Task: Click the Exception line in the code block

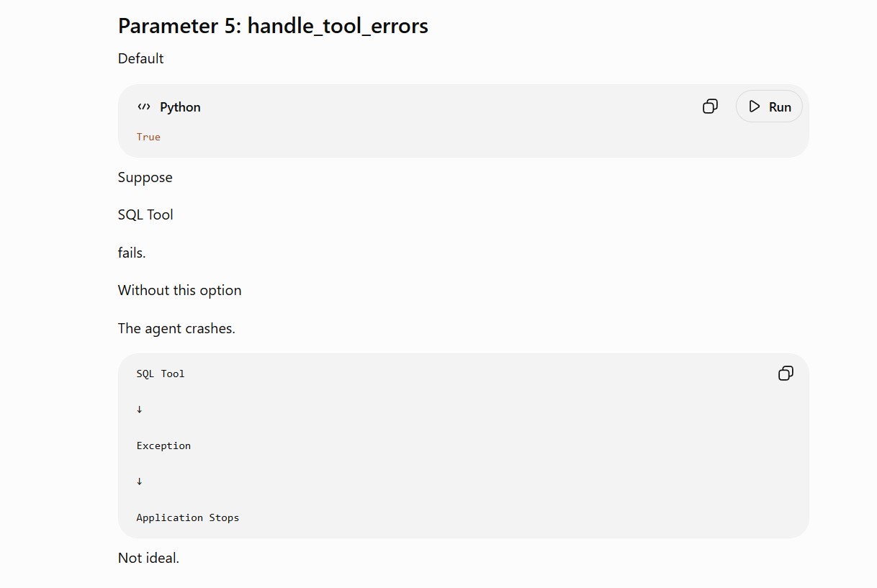Action: [x=163, y=445]
